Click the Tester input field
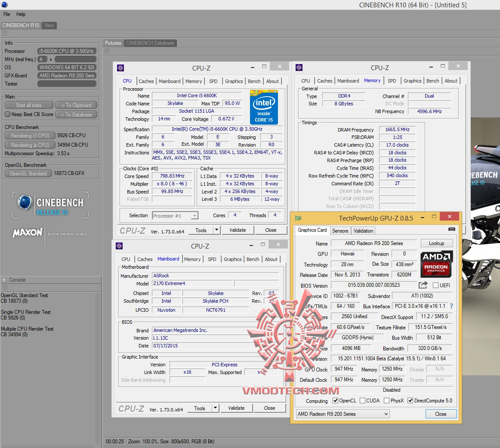 tap(67, 84)
